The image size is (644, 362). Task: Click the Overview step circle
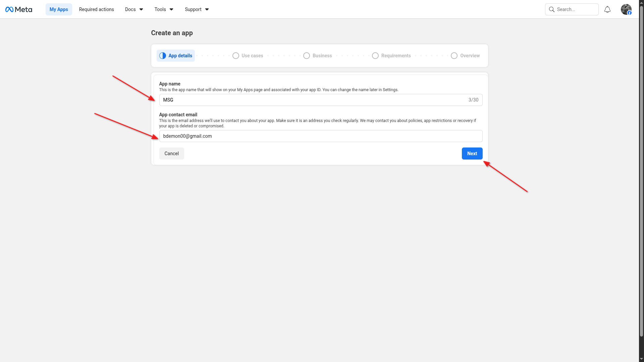point(454,56)
